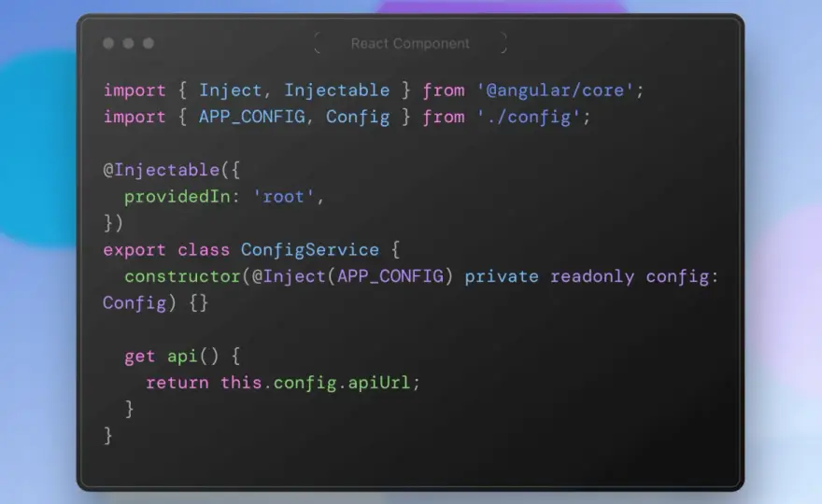
Task: Click the '@Injectable({' decorator line
Action: point(172,170)
